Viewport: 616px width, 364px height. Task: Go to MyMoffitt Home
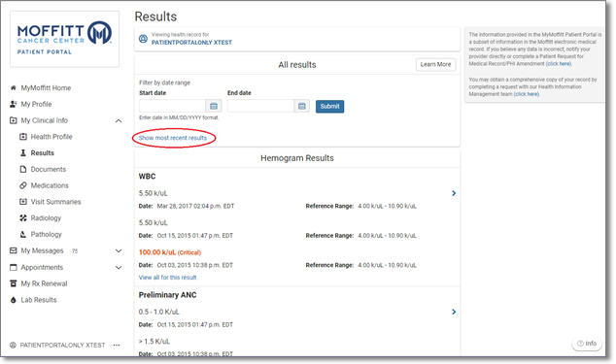[x=46, y=88]
